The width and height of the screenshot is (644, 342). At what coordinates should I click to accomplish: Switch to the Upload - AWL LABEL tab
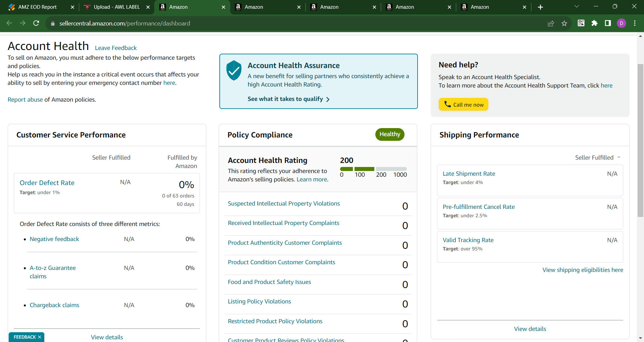coord(116,7)
